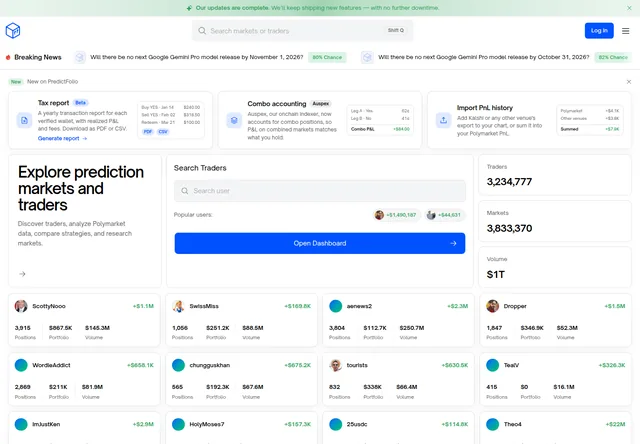
Task: Open the chungguskhan trader name
Action: tap(209, 365)
